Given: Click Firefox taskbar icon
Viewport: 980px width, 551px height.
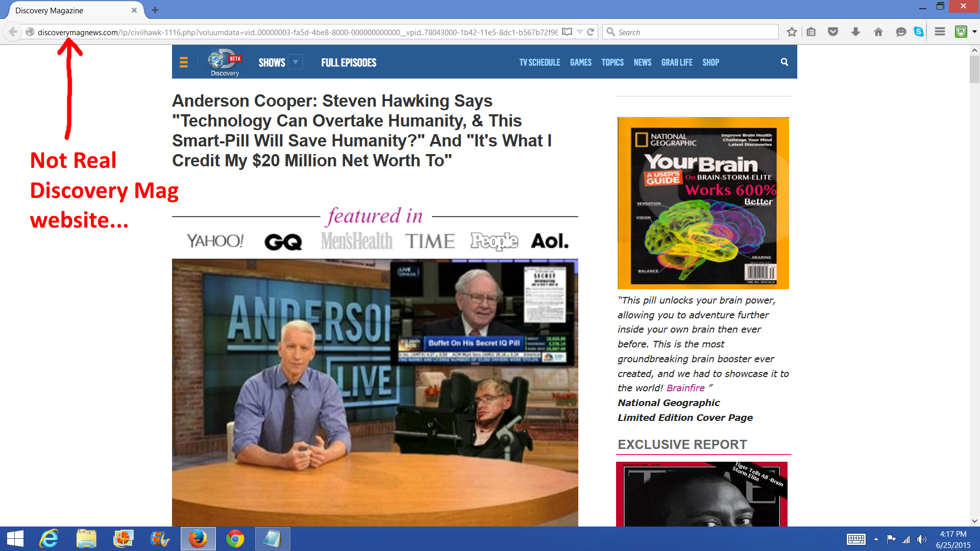Looking at the screenshot, I should click(x=198, y=539).
